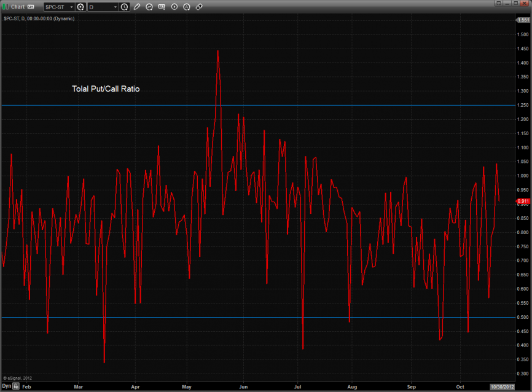Screen dimensions: 532x392
Task: Click the circled A alerts icon
Action: 187,7
